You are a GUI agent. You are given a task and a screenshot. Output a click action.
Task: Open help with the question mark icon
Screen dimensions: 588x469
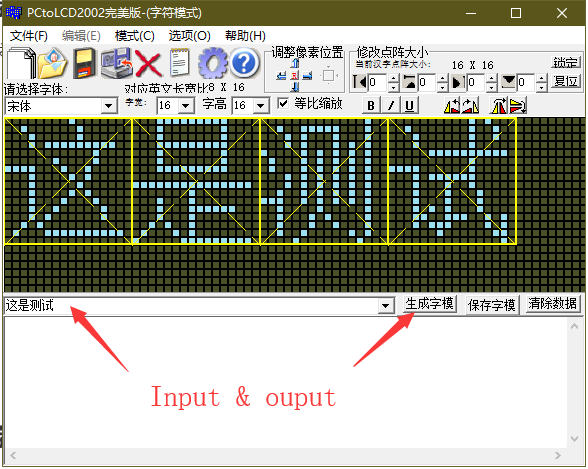pos(244,63)
